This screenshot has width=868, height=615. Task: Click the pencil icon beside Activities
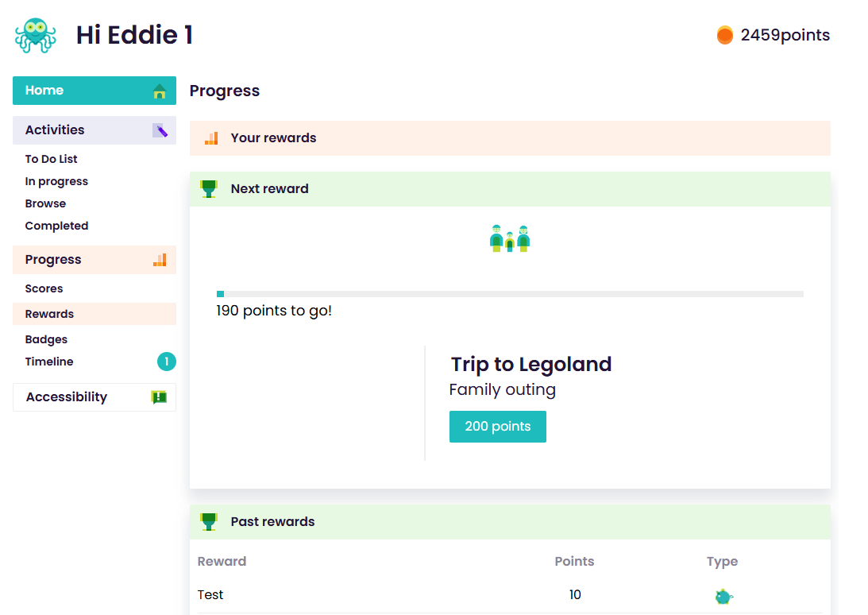point(160,130)
